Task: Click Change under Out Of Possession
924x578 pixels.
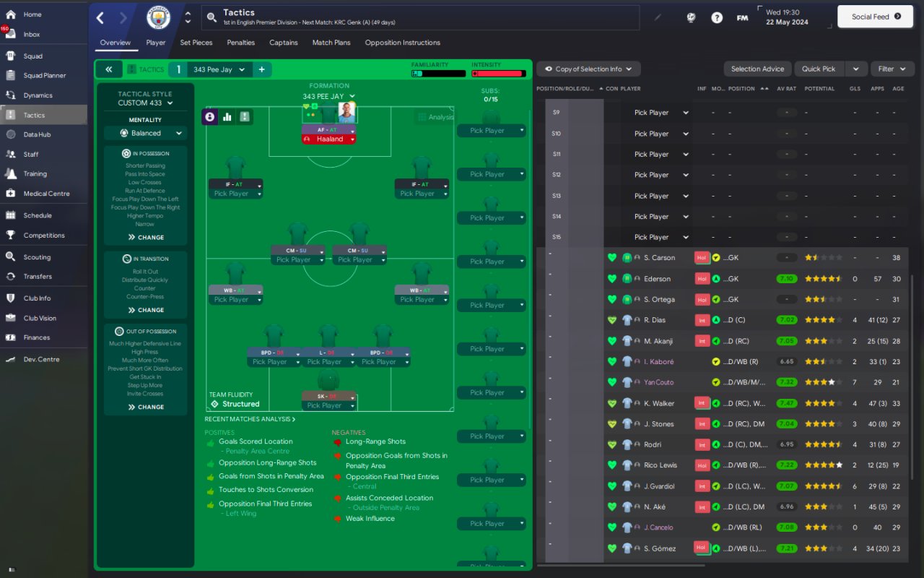Action: (x=146, y=407)
